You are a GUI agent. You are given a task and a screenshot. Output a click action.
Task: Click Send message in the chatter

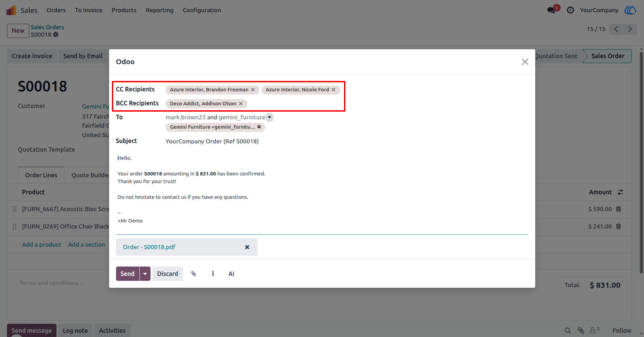[32, 330]
